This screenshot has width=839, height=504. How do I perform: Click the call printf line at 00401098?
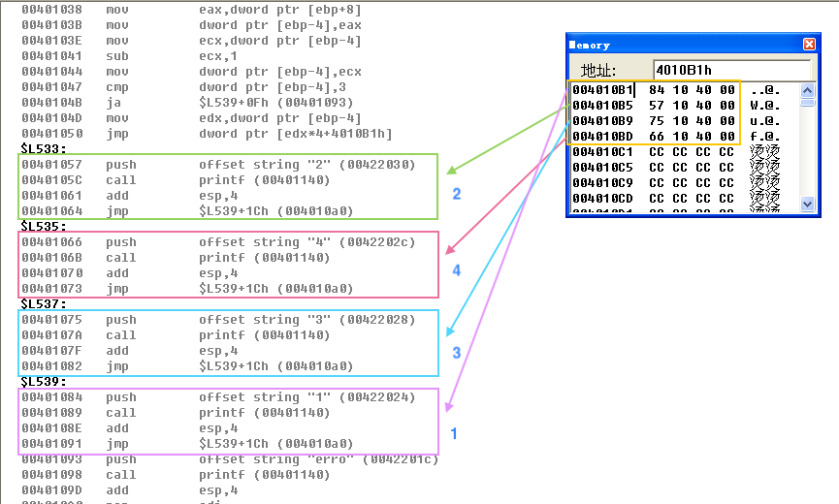(176, 475)
